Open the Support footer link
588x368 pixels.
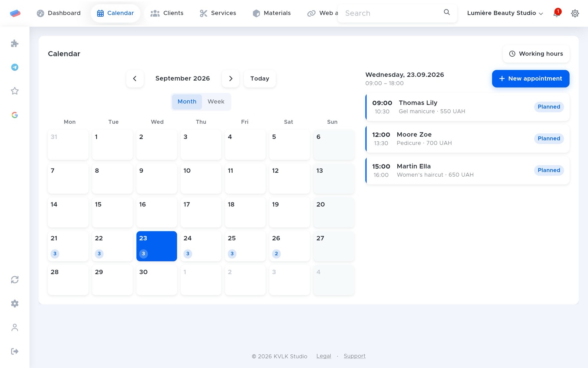point(355,356)
